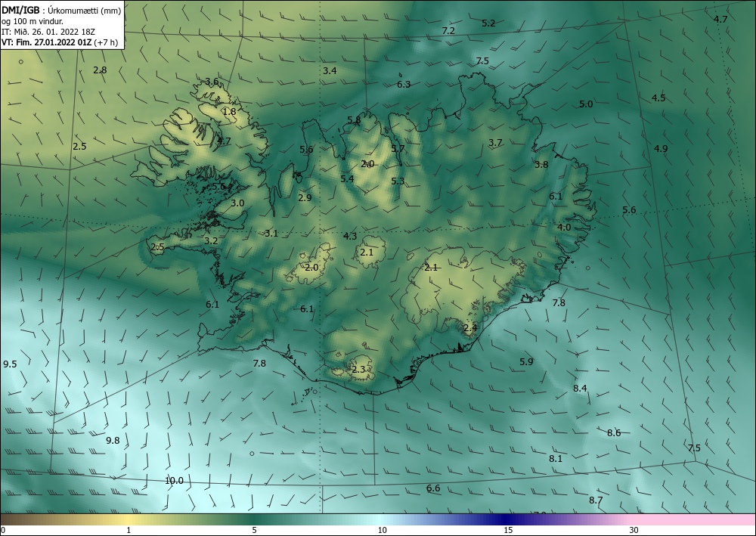Click the 6.3 value off the north coast
This screenshot has height=536, width=756.
404,85
